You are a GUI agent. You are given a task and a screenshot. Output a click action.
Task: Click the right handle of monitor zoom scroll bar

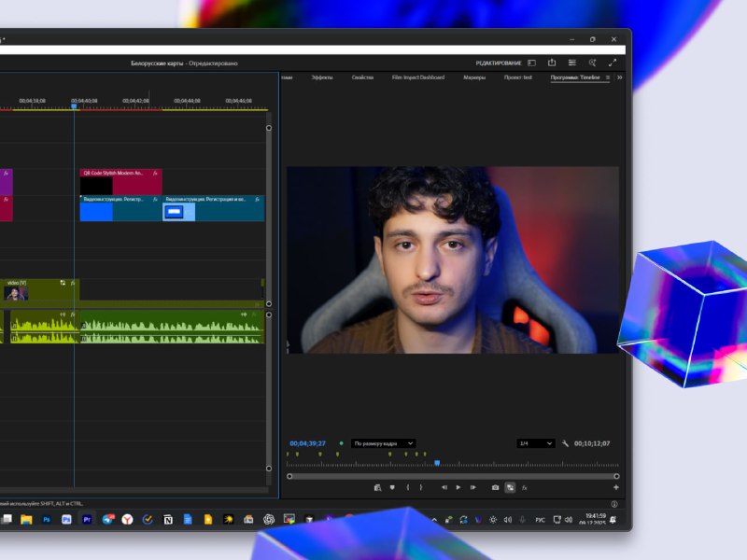coord(616,476)
